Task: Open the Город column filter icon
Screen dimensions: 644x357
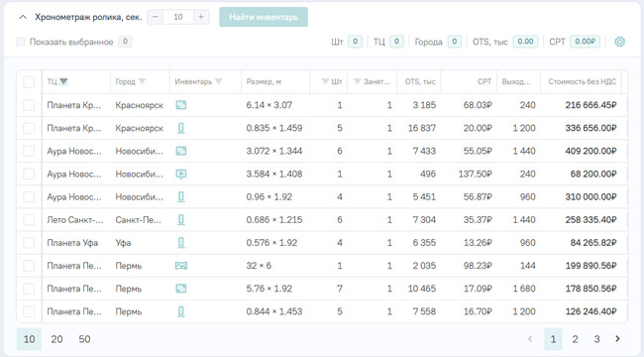Action: click(142, 81)
